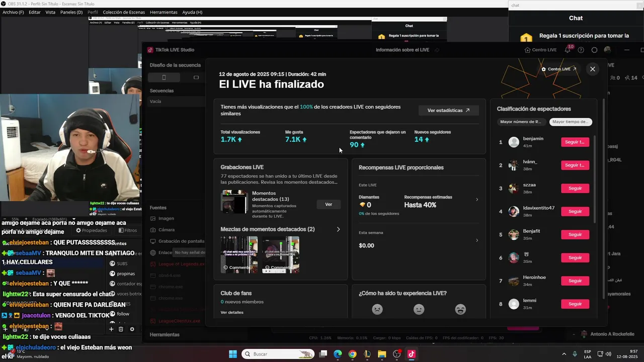Select portrait phone layout in Diseño de la secuencia

tap(164, 77)
